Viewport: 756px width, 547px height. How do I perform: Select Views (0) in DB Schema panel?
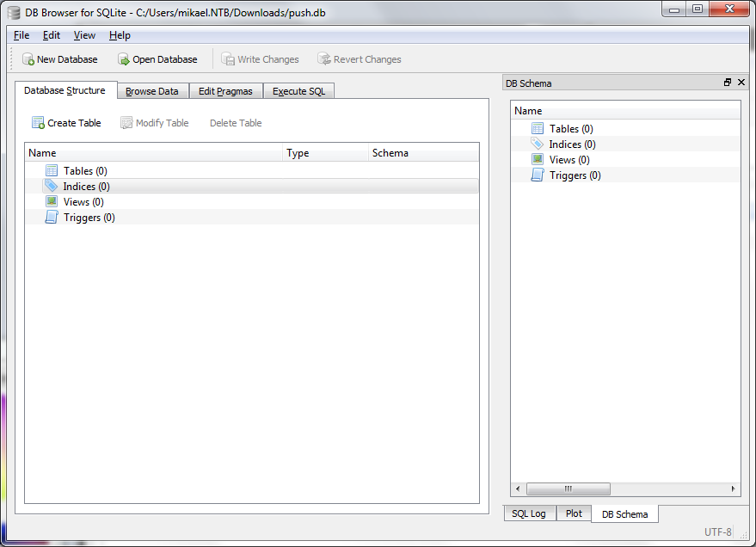click(x=625, y=159)
